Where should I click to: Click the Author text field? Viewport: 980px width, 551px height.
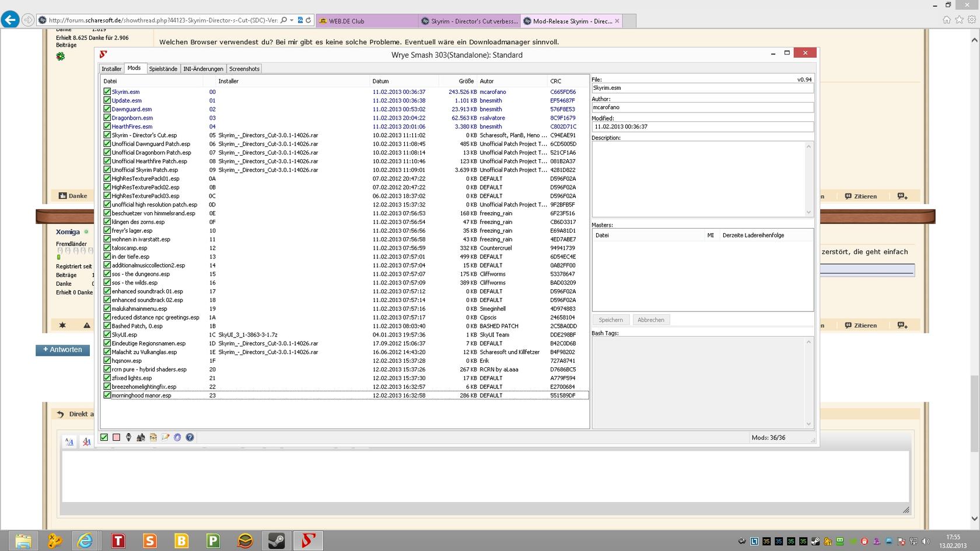coord(702,107)
